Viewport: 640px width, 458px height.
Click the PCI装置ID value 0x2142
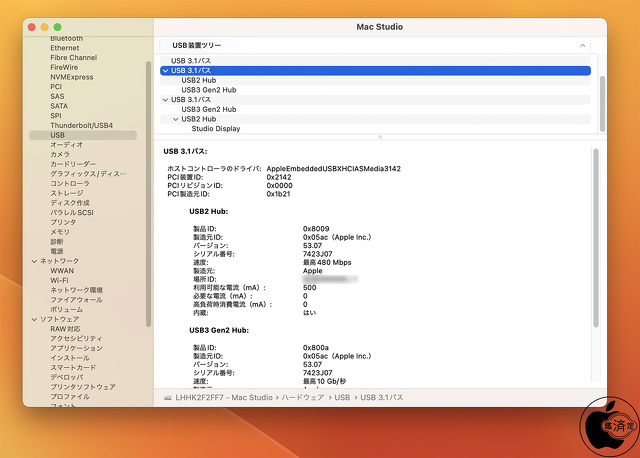pyautogui.click(x=279, y=177)
